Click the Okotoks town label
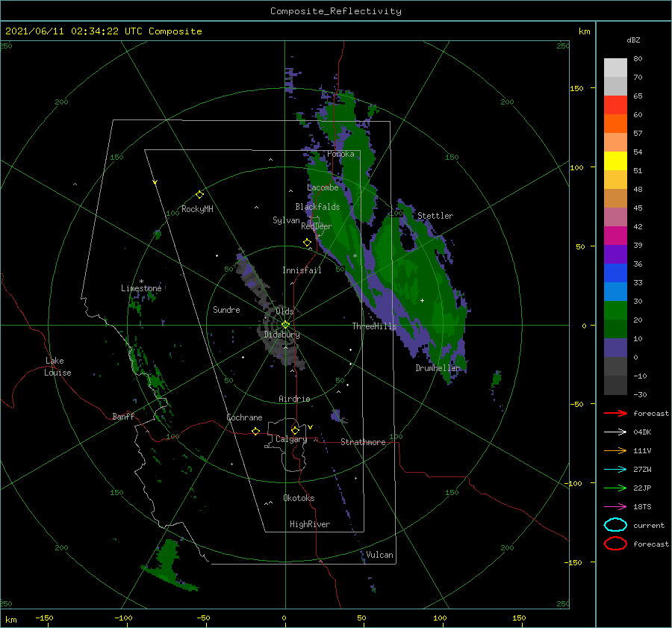672x628 pixels. pos(299,498)
